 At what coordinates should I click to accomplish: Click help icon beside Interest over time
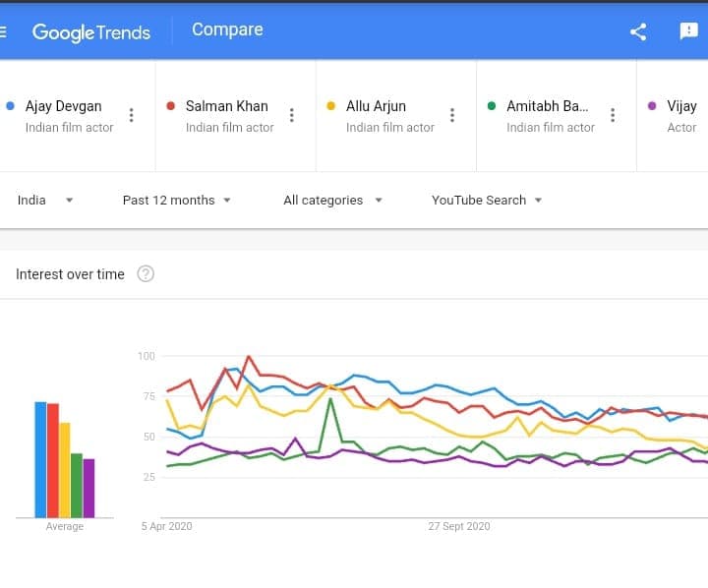[x=146, y=274]
